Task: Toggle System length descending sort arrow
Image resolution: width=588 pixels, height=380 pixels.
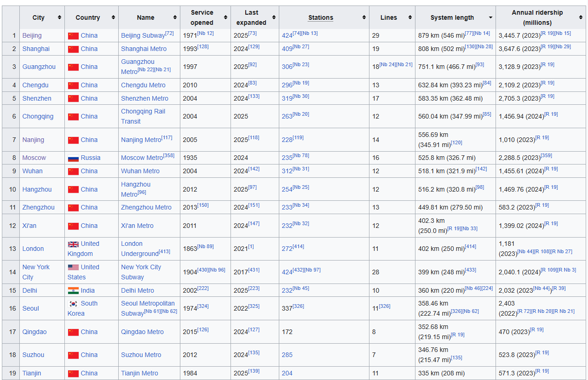Action: point(490,17)
